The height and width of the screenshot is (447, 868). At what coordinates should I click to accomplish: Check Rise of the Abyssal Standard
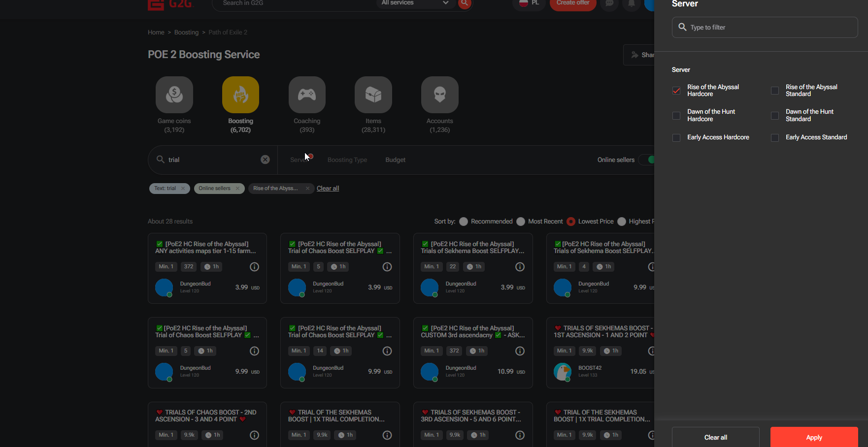(775, 91)
